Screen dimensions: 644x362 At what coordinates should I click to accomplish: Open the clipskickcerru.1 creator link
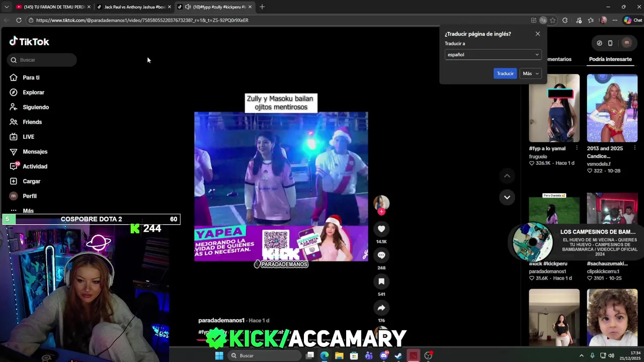point(604,271)
